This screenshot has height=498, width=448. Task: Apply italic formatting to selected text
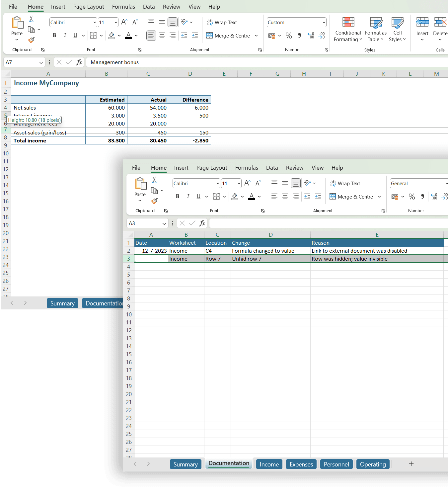point(65,35)
